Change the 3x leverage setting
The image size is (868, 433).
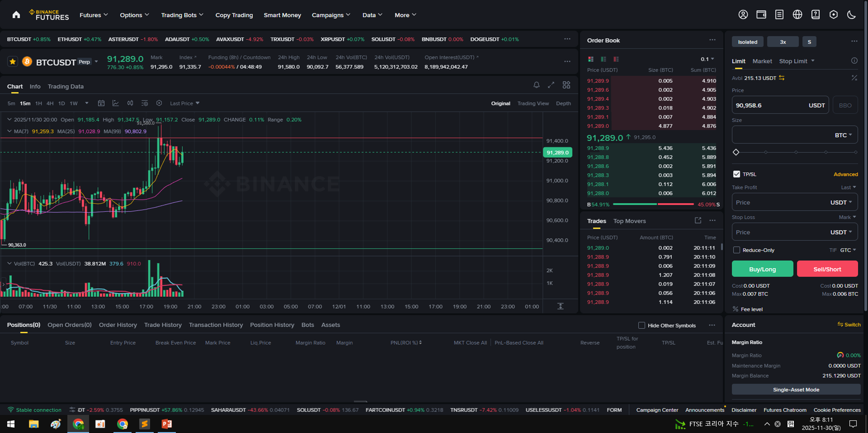tap(782, 41)
